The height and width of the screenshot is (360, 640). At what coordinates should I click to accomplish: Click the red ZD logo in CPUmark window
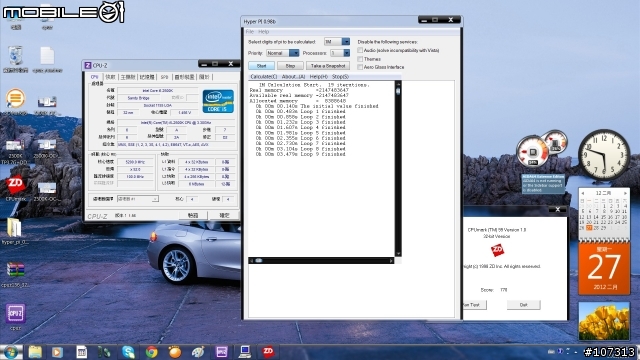point(497,250)
